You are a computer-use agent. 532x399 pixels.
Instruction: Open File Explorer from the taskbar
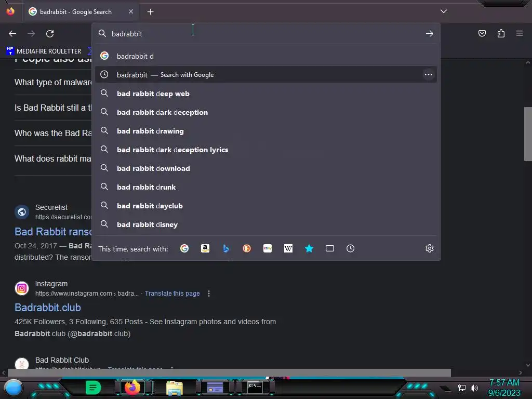coord(175,388)
